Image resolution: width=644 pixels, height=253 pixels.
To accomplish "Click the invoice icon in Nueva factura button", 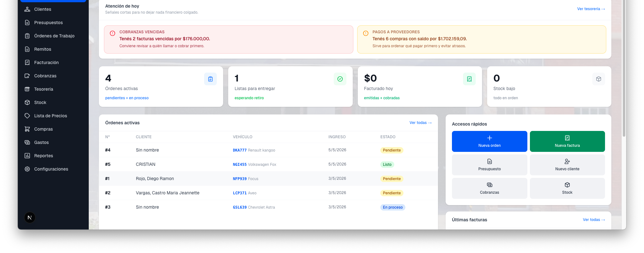I will pyautogui.click(x=567, y=138).
